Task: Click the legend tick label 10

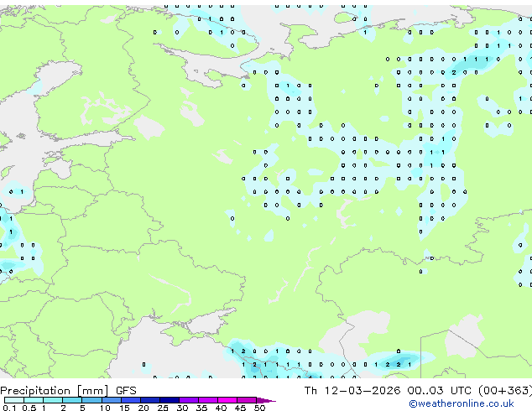Action: click(105, 408)
